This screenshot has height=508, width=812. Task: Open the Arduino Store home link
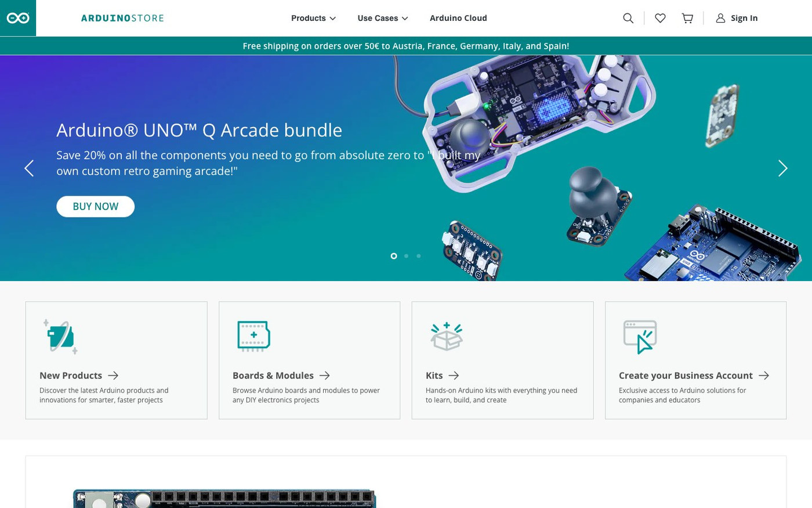tap(122, 18)
